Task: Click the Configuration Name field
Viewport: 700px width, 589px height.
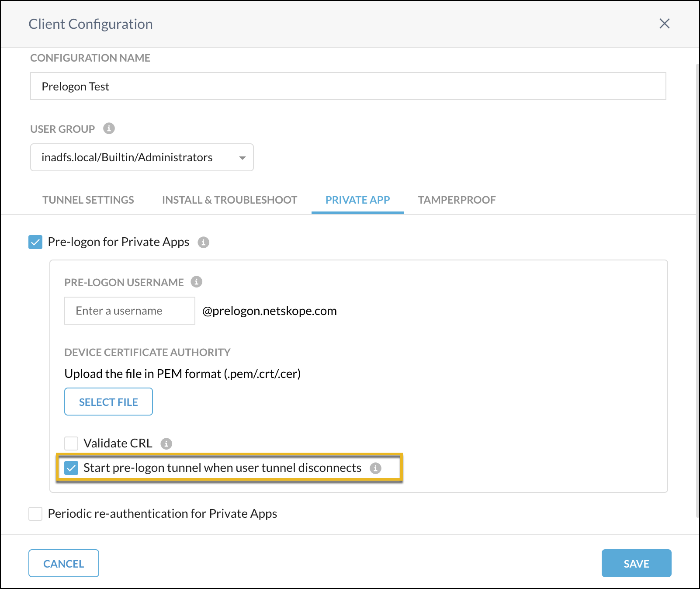Action: pyautogui.click(x=348, y=86)
